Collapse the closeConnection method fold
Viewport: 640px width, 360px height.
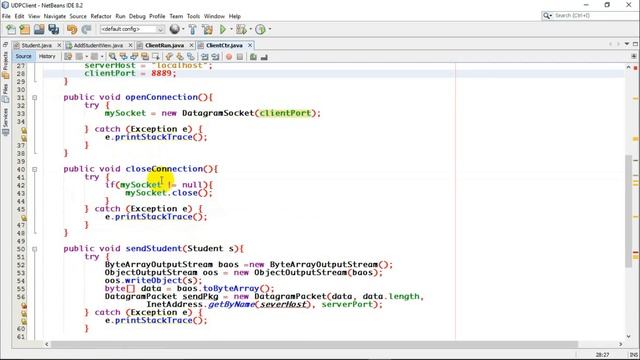35,169
